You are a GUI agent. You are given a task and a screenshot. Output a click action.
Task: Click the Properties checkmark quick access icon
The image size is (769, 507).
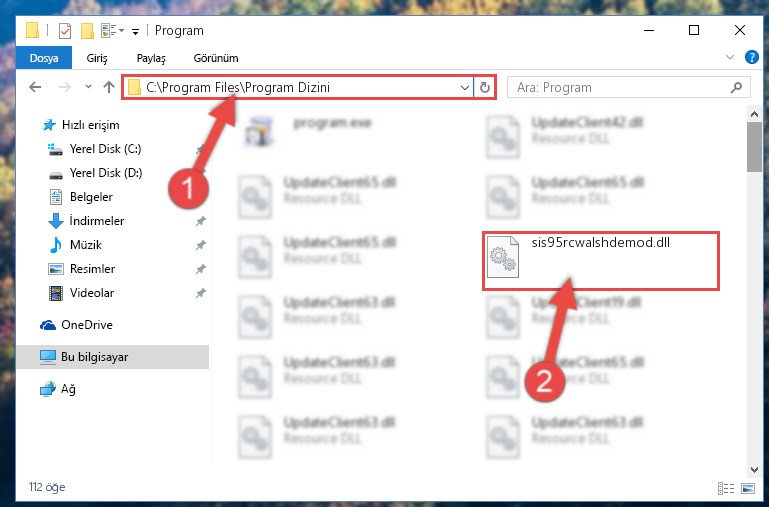click(65, 31)
